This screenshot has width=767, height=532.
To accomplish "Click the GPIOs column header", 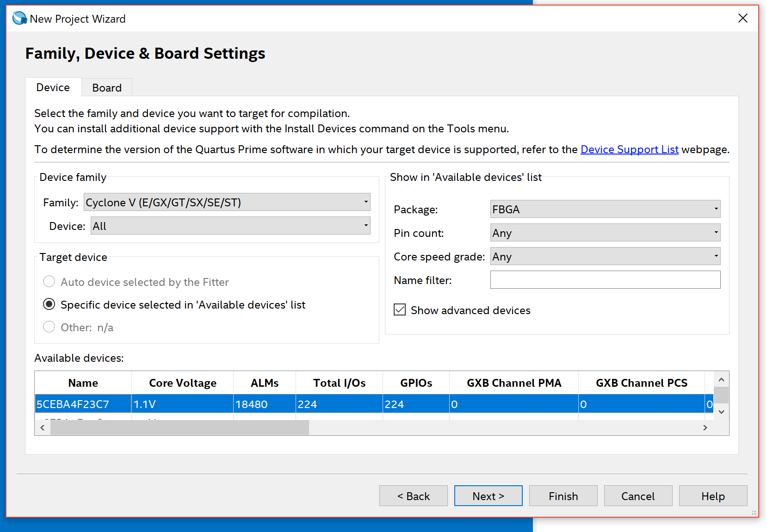I will tap(416, 383).
